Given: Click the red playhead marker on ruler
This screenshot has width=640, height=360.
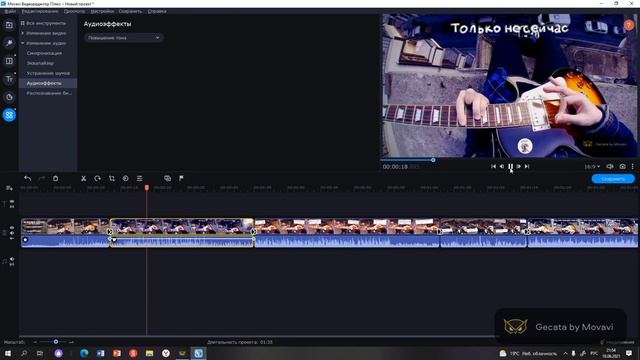Looking at the screenshot, I should (147, 187).
